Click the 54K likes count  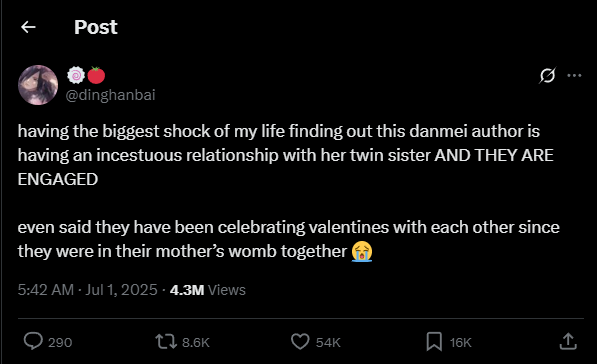(328, 343)
